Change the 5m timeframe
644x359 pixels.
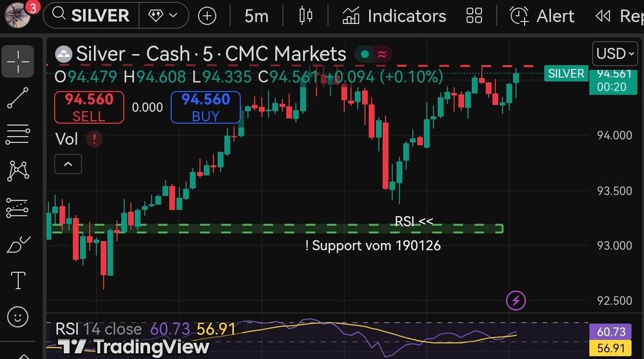[257, 16]
